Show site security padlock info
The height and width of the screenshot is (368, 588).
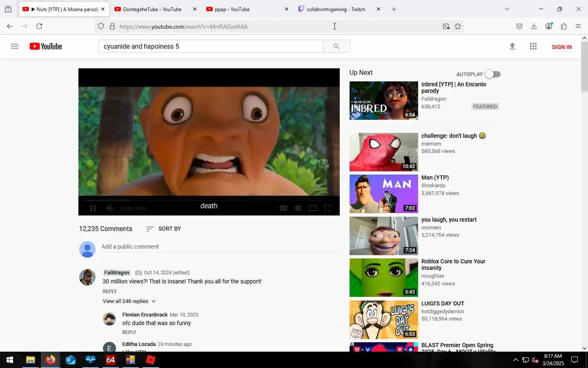[112, 26]
